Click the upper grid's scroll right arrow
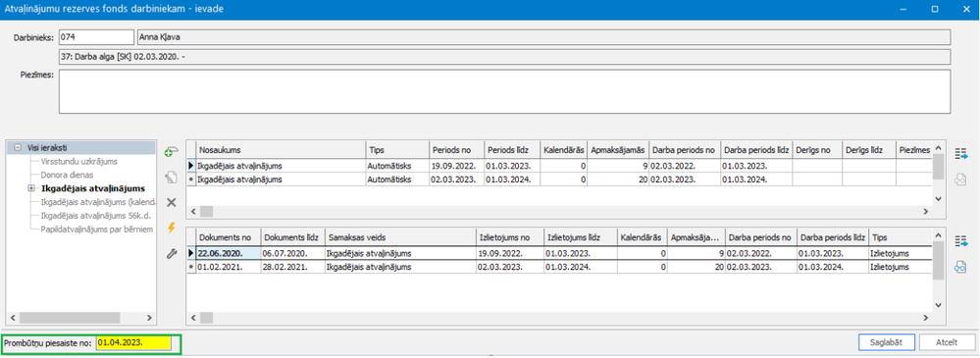The height and width of the screenshot is (358, 980). pyautogui.click(x=927, y=212)
